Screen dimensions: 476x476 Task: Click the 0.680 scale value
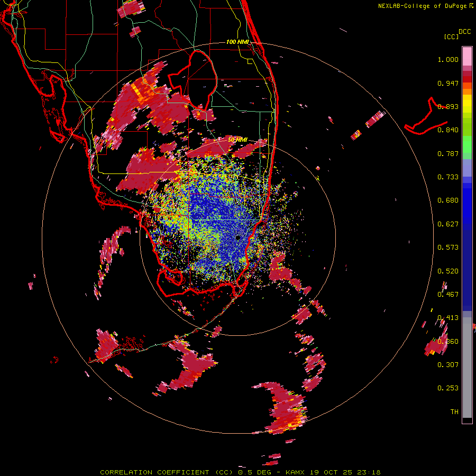pyautogui.click(x=448, y=200)
